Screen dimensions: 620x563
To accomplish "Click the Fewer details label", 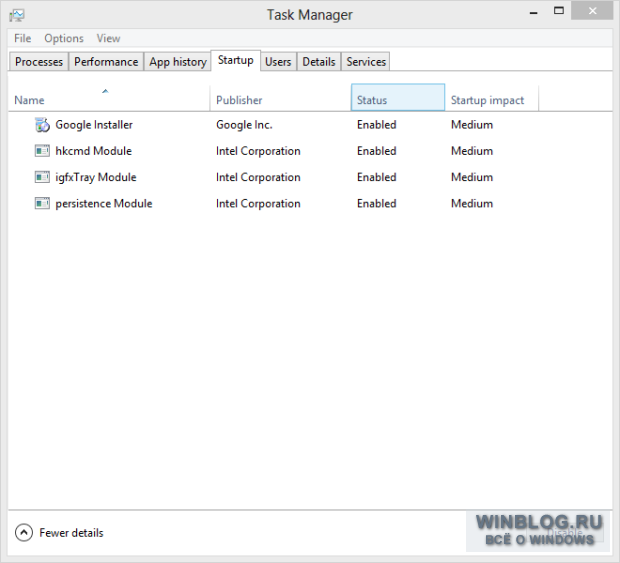I will 71,533.
